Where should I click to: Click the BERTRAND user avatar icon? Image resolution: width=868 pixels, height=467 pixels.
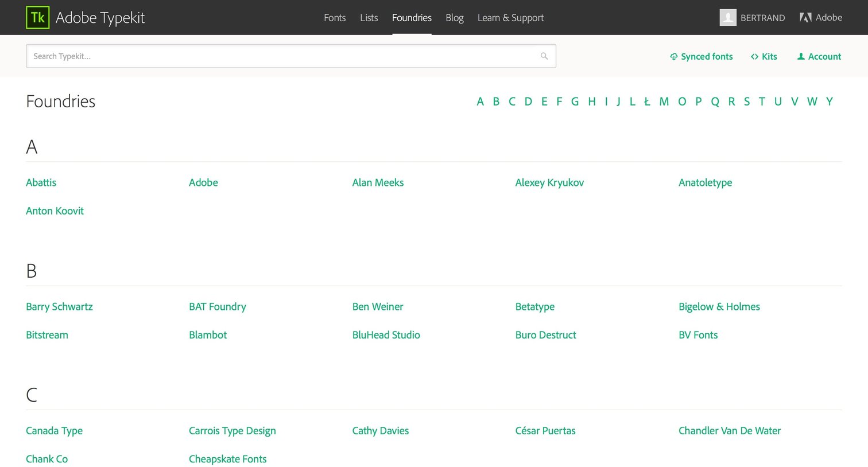click(x=728, y=18)
